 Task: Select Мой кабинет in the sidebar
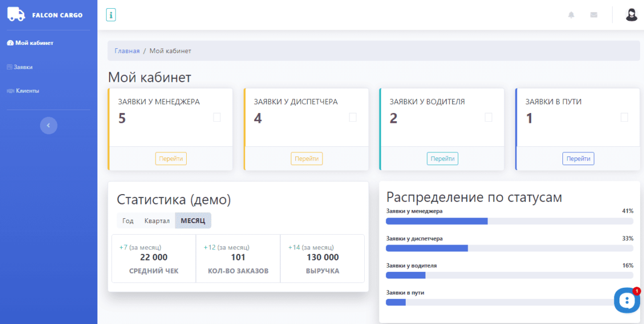[x=31, y=43]
